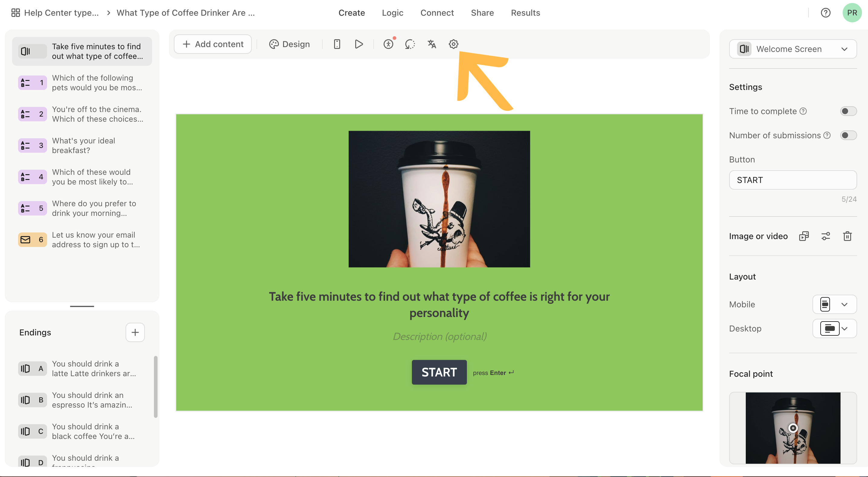Open the workspace grid icon
Viewport: 868px width, 477px height.
tap(15, 13)
